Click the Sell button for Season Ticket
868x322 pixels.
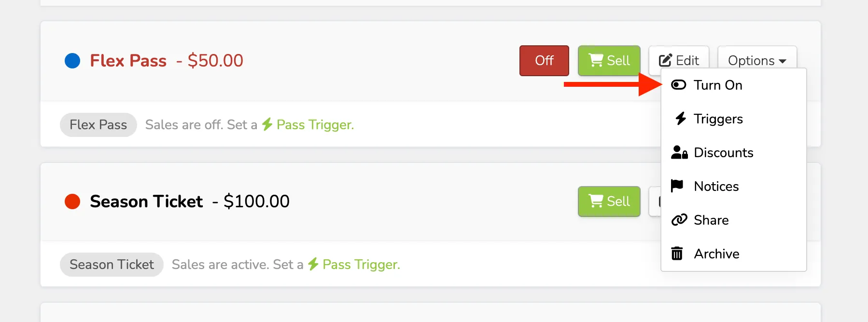coord(609,201)
